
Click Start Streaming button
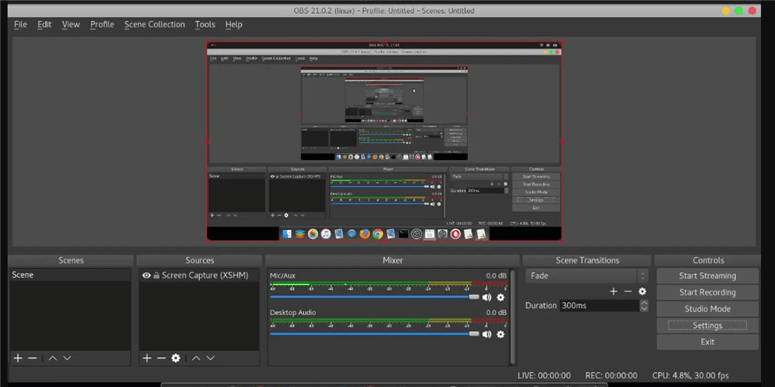point(707,276)
